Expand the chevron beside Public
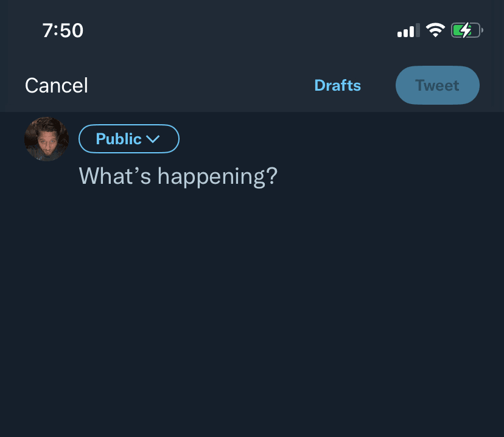The width and height of the screenshot is (504, 437). tap(153, 139)
